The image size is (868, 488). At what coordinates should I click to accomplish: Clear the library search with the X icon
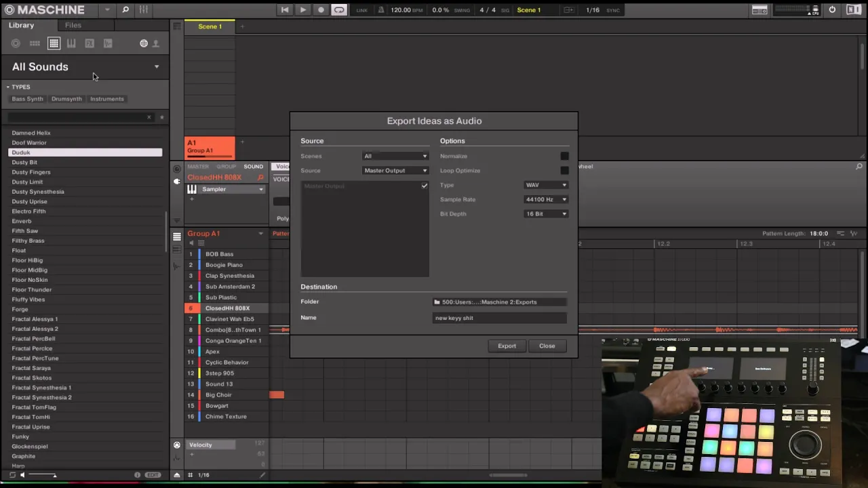click(x=149, y=117)
